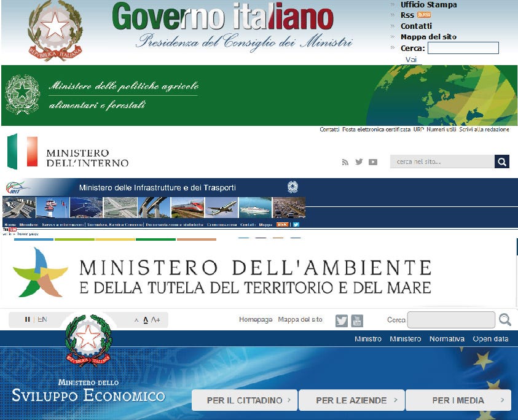Click the blue color bar above Ambiente logo

tap(34, 239)
